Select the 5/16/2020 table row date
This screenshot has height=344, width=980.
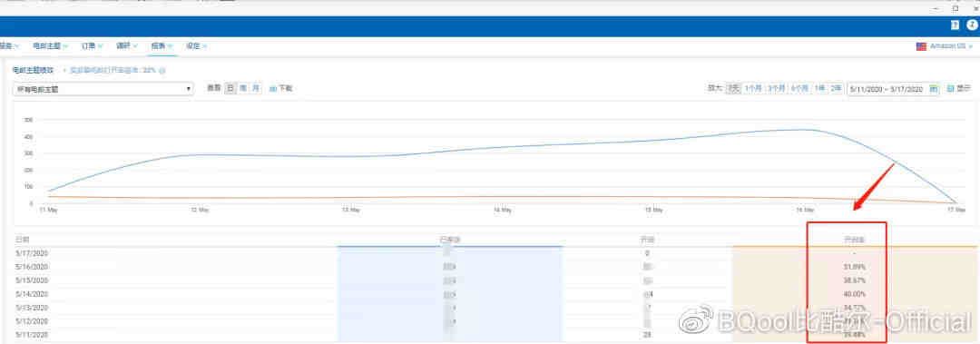(31, 267)
